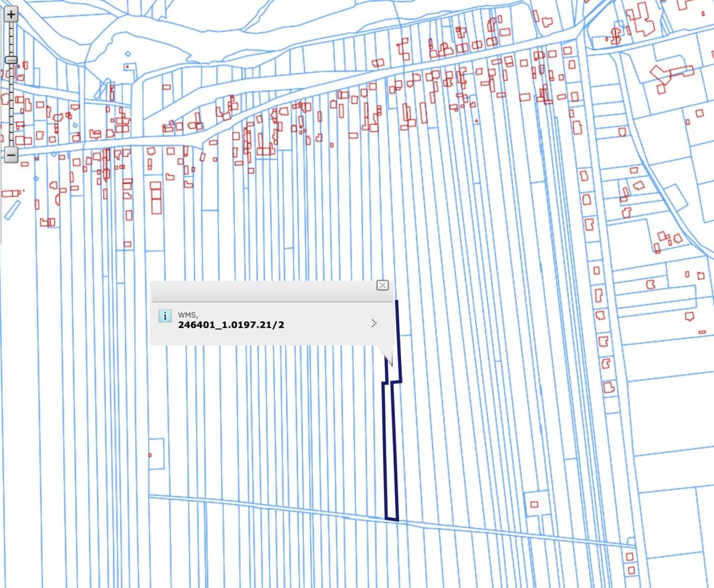This screenshot has height=588, width=714.
Task: Click the highlighted dark blue parcel outline
Action: pyautogui.click(x=391, y=450)
